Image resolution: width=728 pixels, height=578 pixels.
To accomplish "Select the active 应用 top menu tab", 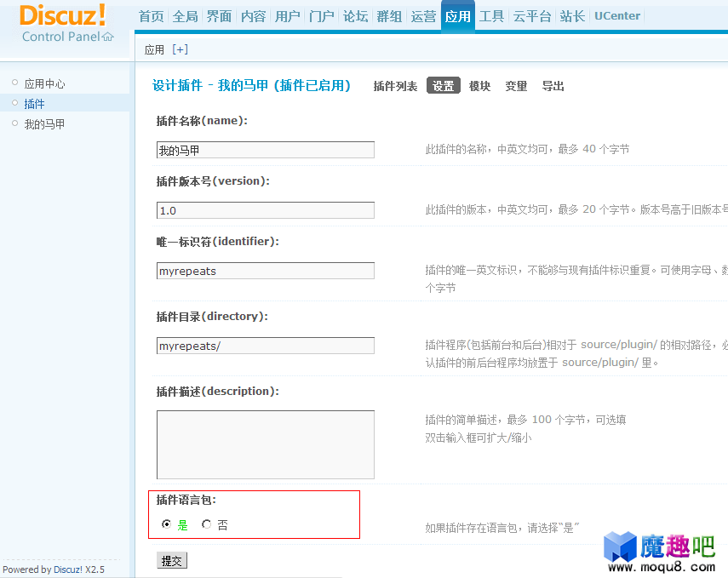I will [x=458, y=16].
